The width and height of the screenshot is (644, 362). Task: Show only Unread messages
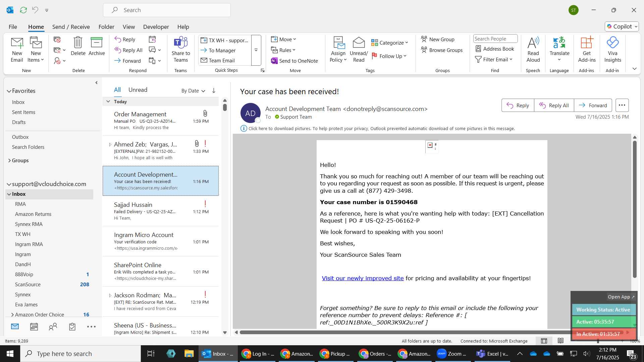pos(138,90)
